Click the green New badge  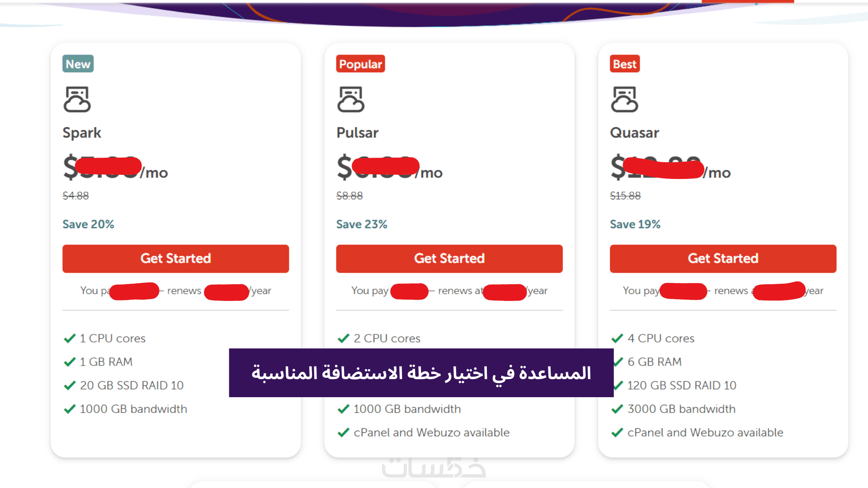[x=78, y=64]
